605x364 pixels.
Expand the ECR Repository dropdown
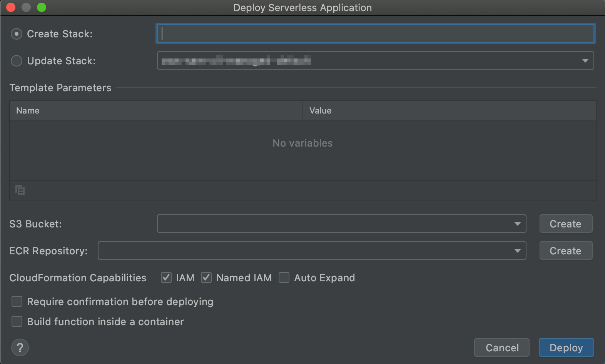click(517, 251)
